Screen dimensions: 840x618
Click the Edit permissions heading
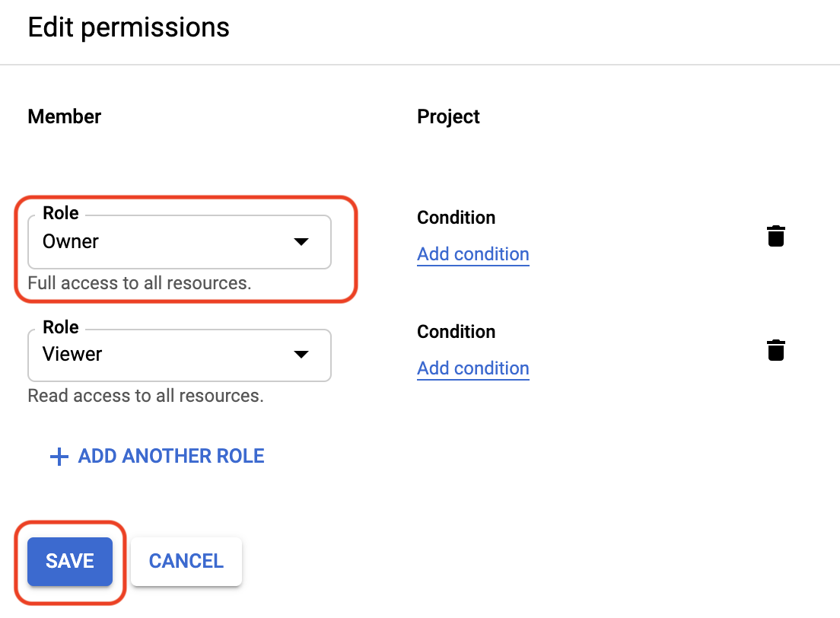pos(129,28)
